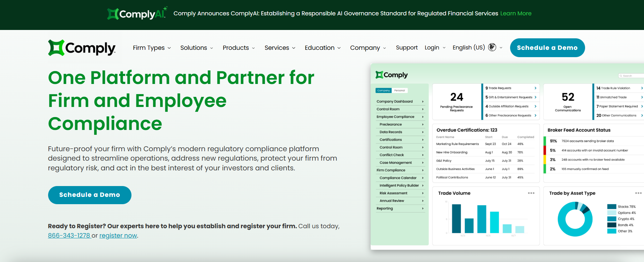
Task: Click the Stocks 78% legend color swatch
Action: coord(612,207)
